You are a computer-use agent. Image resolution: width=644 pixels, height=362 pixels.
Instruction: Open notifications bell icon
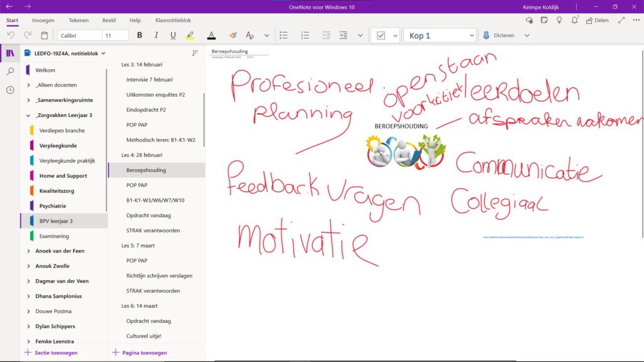click(x=575, y=21)
